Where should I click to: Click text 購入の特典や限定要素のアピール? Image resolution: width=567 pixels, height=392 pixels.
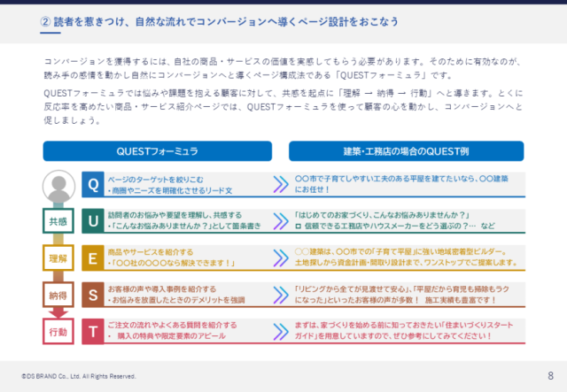tap(171, 336)
